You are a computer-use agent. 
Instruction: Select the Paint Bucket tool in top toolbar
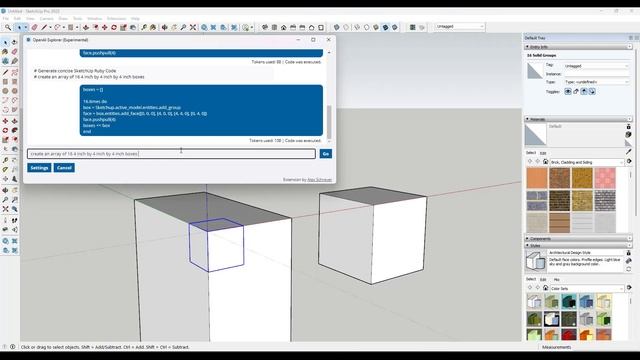click(x=153, y=27)
